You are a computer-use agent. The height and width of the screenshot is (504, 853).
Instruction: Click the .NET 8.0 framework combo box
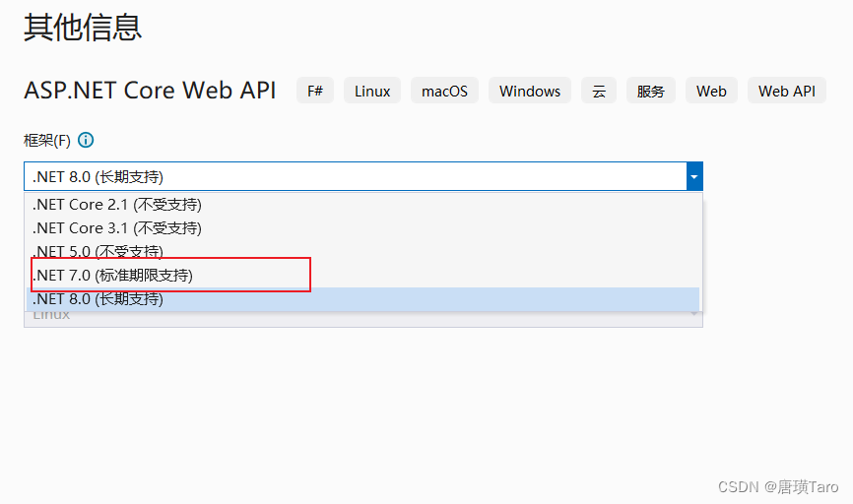362,177
